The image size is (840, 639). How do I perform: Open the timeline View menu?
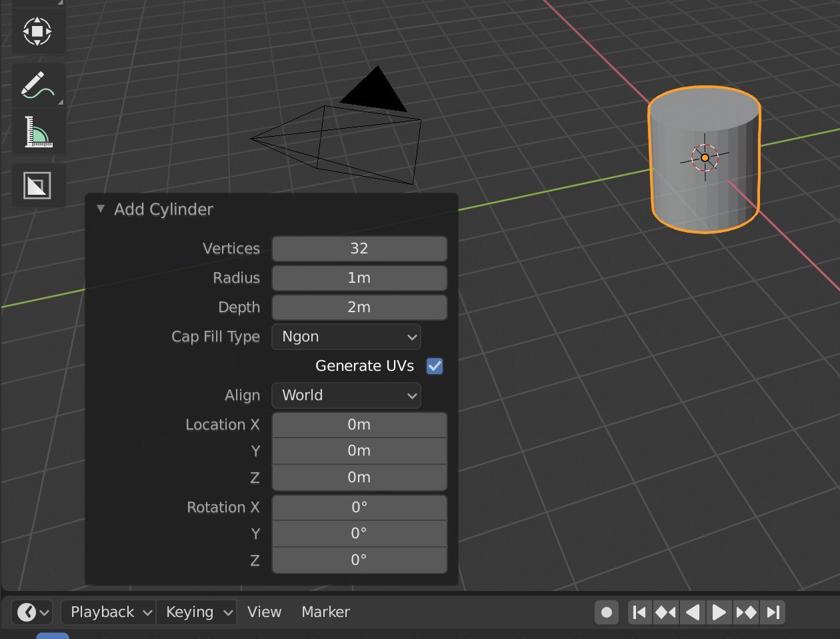[264, 612]
